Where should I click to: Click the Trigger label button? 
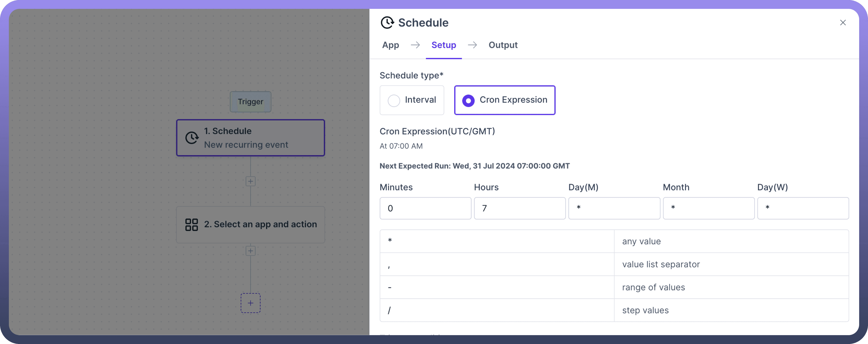(x=250, y=102)
